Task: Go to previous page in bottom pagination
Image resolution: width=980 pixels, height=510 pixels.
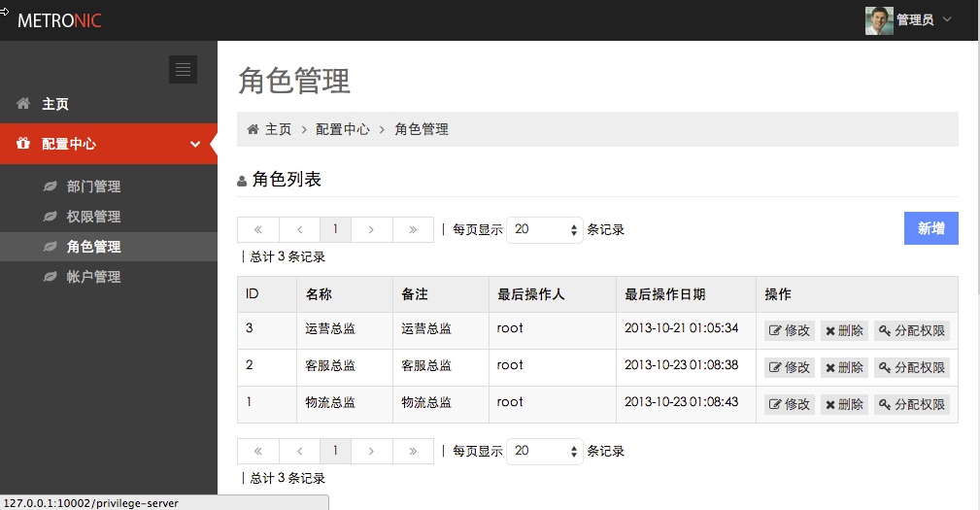Action: click(x=299, y=451)
